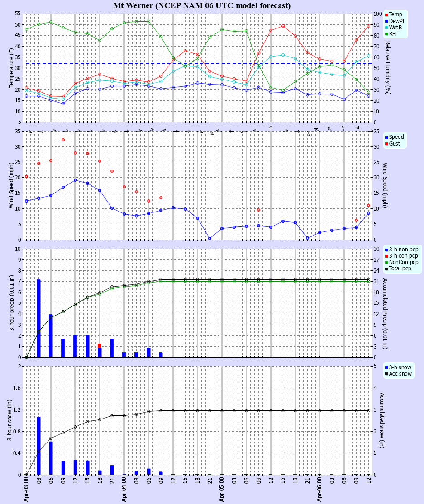Click the red 3-h con pcp color square
This screenshot has height=504, width=424.
tap(386, 256)
